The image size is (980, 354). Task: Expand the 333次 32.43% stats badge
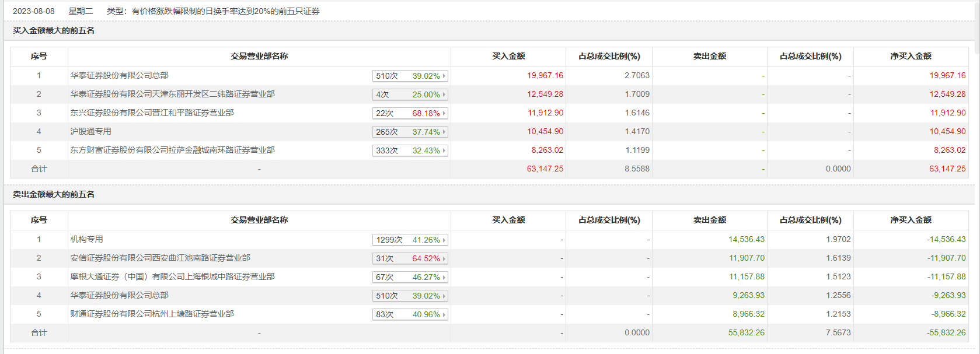410,150
